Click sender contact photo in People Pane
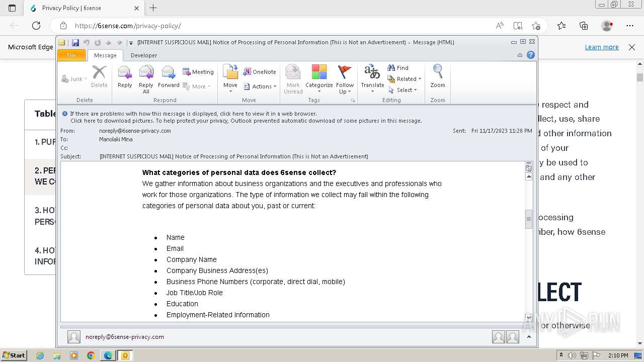The width and height of the screenshot is (644, 362). point(74,337)
